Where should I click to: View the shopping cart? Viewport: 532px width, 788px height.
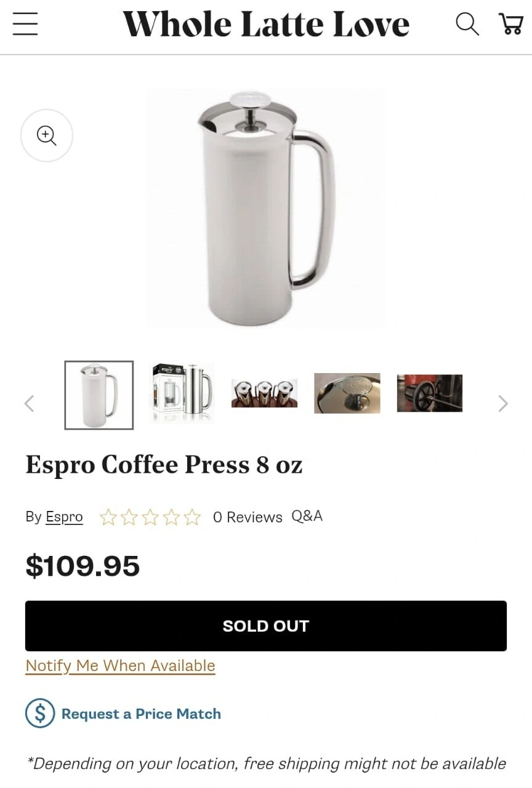510,25
